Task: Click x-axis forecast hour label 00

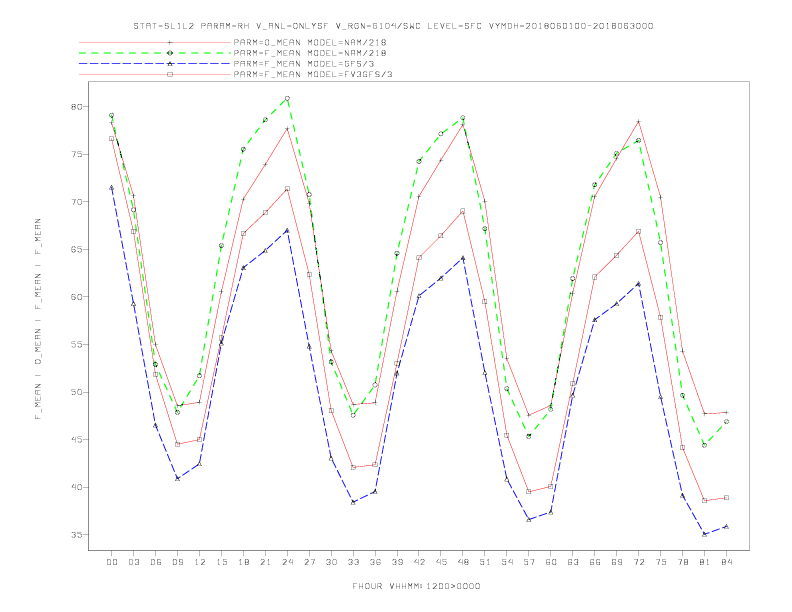Action: 112,562
